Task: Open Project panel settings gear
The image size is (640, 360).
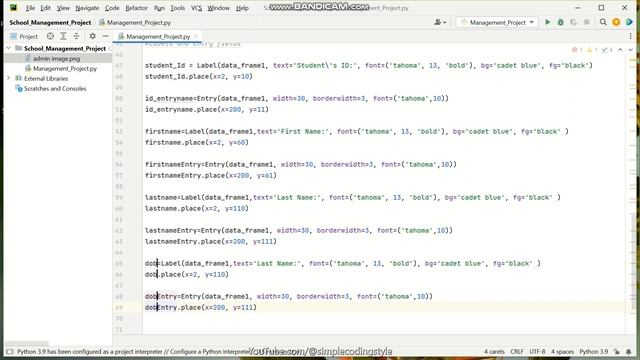Action: (93, 36)
